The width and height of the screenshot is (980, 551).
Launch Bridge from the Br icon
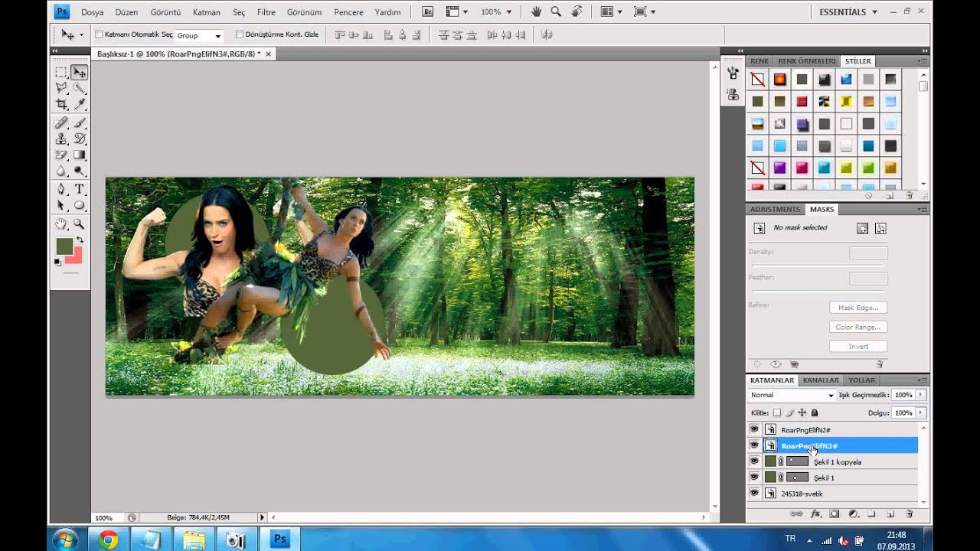(x=428, y=11)
